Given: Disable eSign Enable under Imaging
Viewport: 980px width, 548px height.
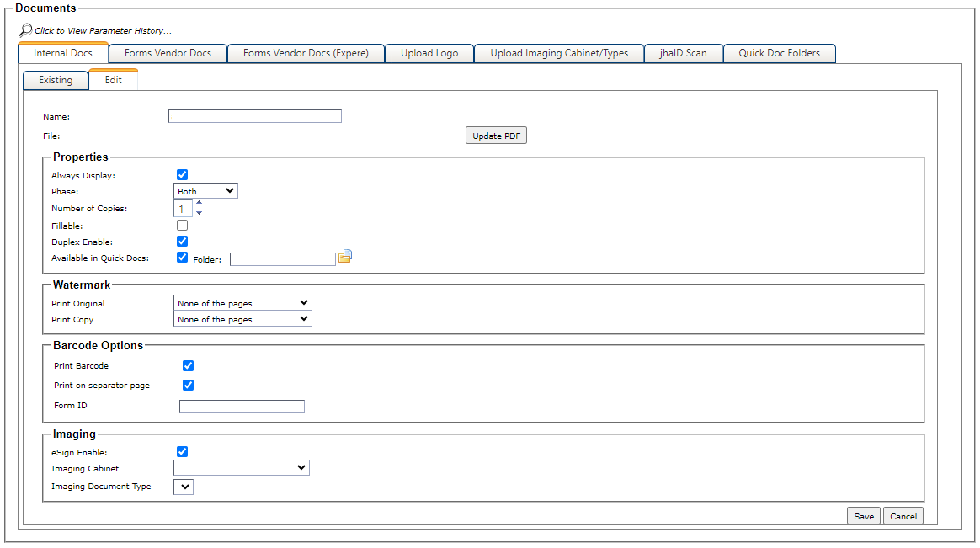Looking at the screenshot, I should point(183,451).
